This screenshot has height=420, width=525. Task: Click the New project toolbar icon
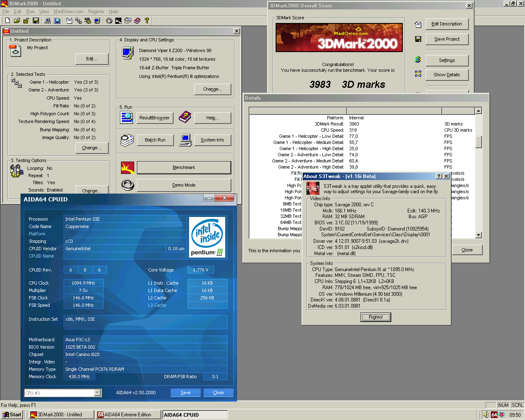[x=7, y=21]
